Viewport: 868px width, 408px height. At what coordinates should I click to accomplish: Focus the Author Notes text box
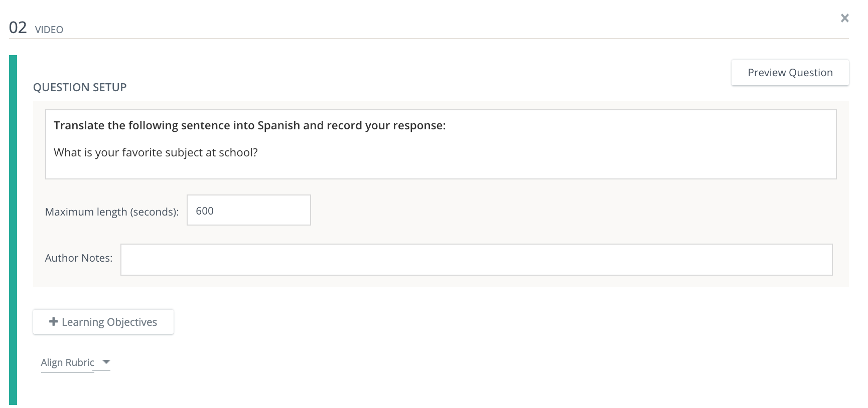click(x=476, y=260)
